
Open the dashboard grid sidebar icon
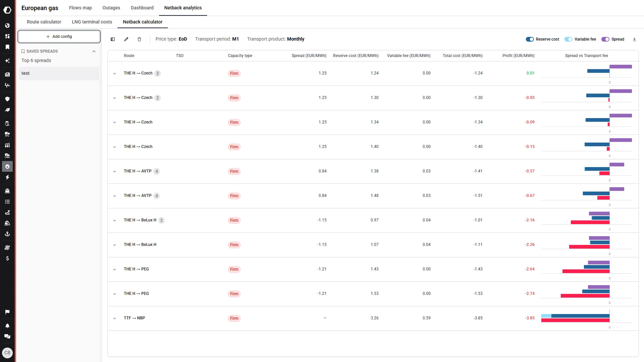(7, 36)
